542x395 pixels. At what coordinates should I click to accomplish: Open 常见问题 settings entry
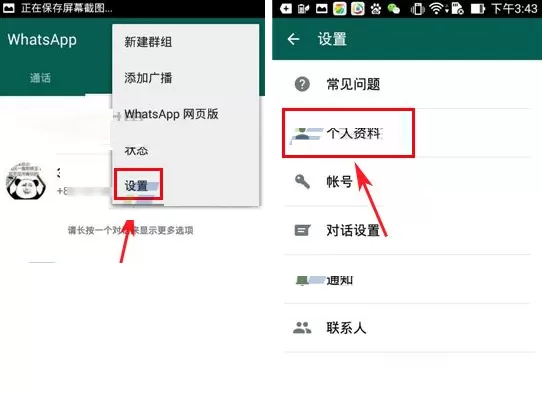[x=407, y=84]
